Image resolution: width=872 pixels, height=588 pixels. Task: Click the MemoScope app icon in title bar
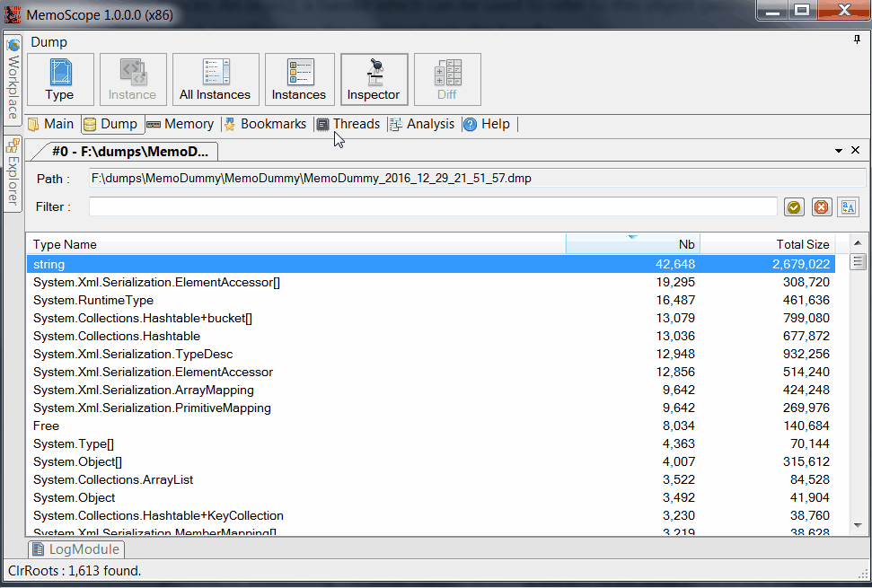tap(13, 13)
